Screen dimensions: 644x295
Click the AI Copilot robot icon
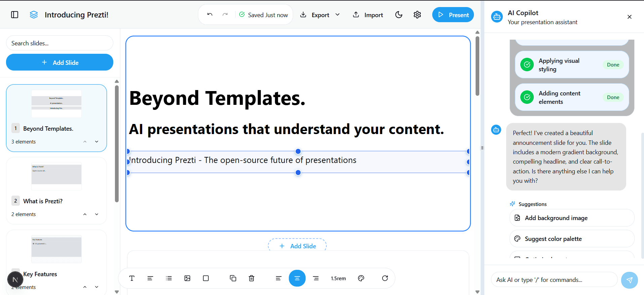(x=497, y=17)
